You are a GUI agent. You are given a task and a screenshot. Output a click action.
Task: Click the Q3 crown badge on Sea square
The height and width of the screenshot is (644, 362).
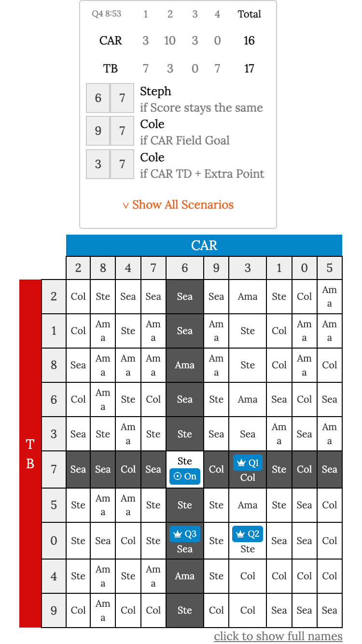185,534
